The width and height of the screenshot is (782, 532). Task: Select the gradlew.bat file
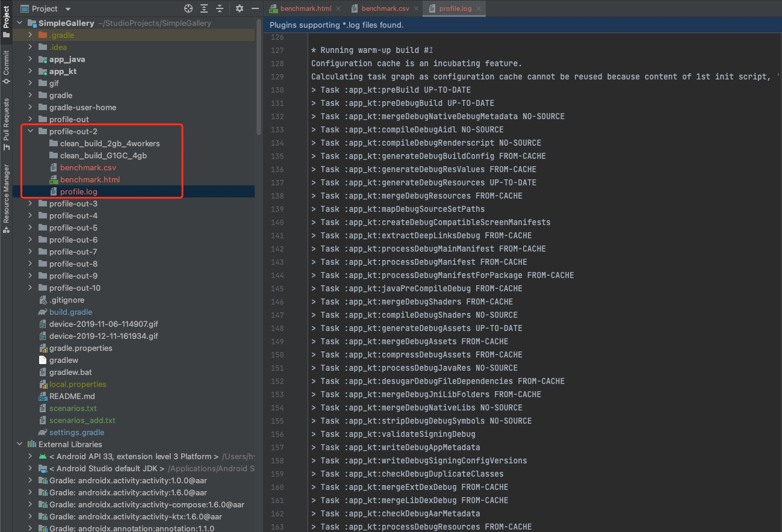click(x=70, y=372)
